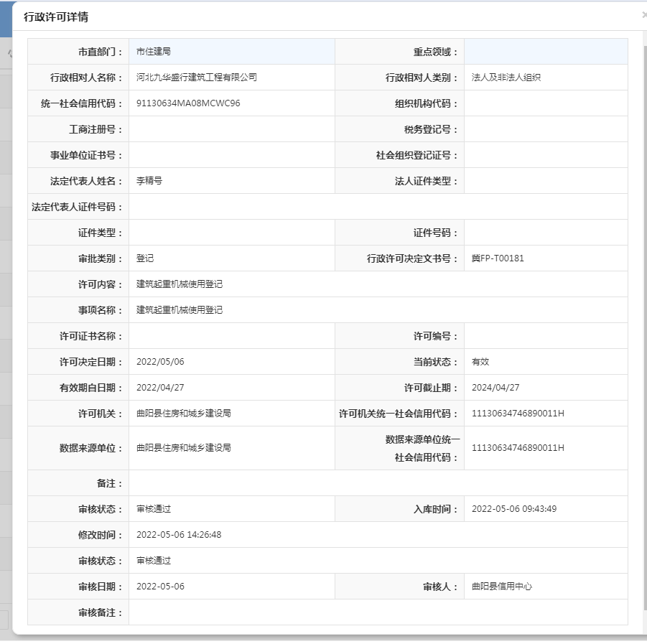
Task: Click the label 组织机构代码：
Action: tap(427, 103)
